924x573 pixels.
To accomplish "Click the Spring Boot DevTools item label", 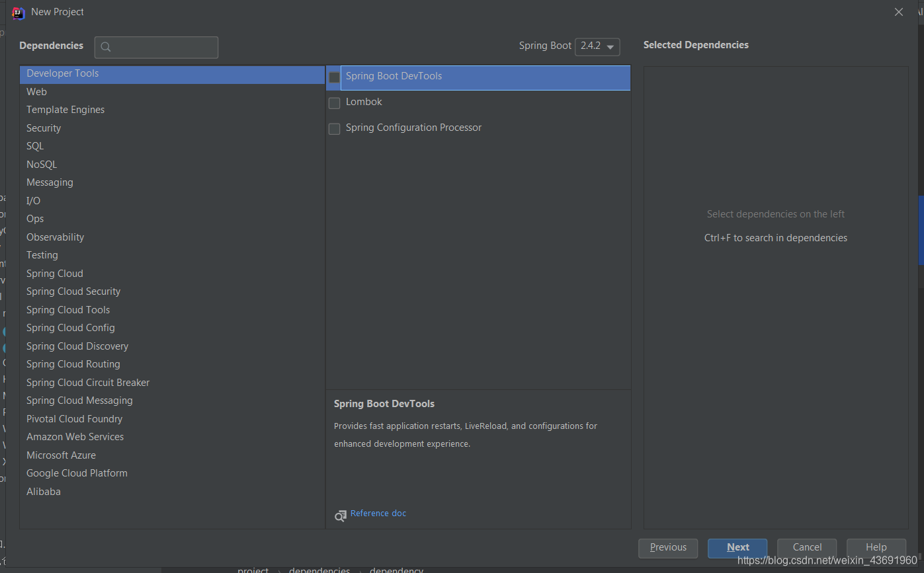I will 394,76.
